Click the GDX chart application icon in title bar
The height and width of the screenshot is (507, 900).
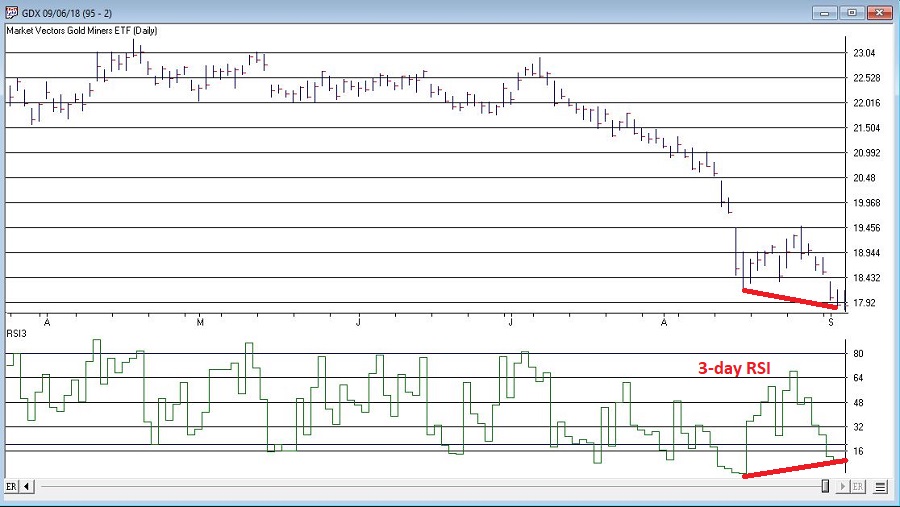[x=11, y=12]
